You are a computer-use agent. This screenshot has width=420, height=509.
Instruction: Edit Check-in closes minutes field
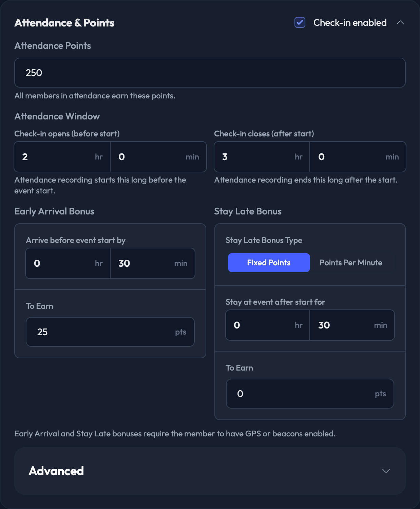tap(358, 157)
